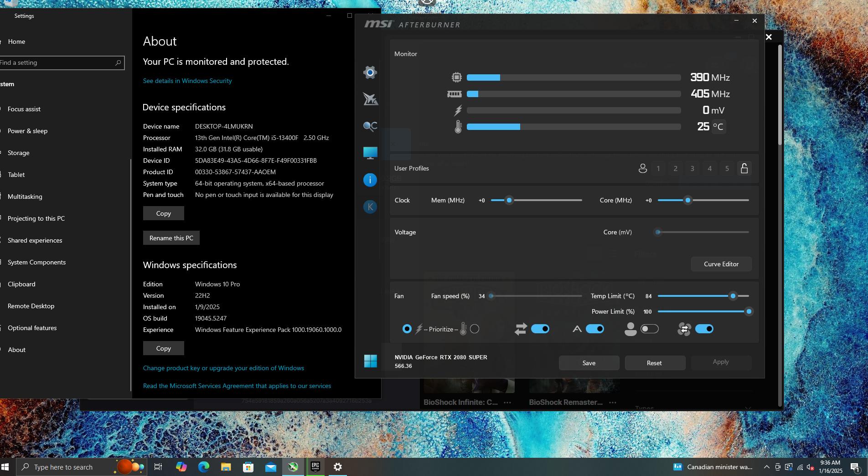Open Microsoft Store from the taskbar
868x476 pixels.
(248, 467)
